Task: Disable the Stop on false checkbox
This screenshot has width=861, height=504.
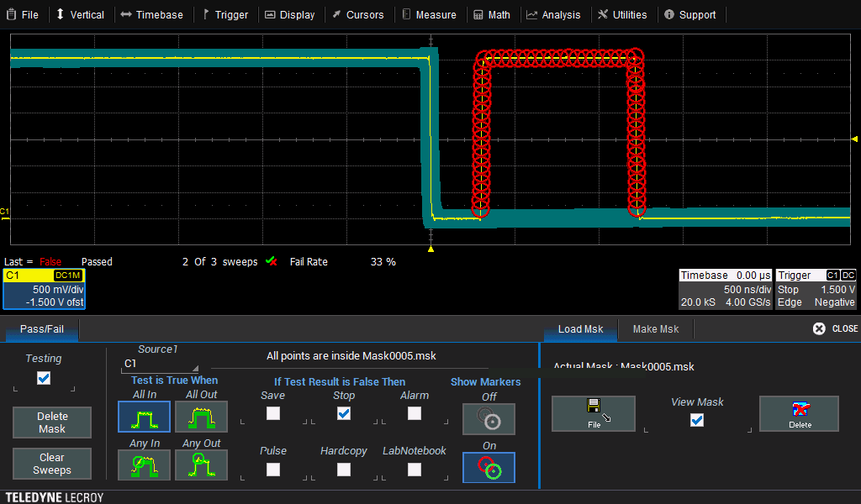Action: [x=344, y=413]
